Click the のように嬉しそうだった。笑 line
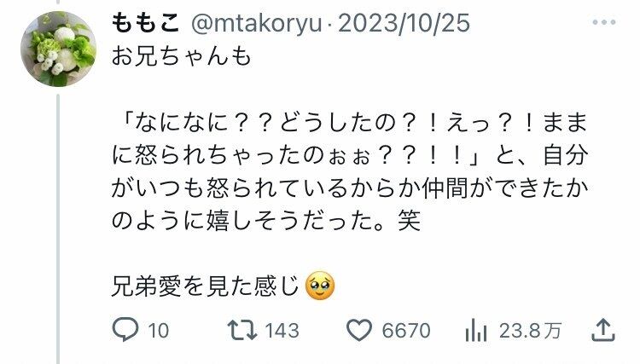This screenshot has width=640, height=364. click(x=265, y=221)
